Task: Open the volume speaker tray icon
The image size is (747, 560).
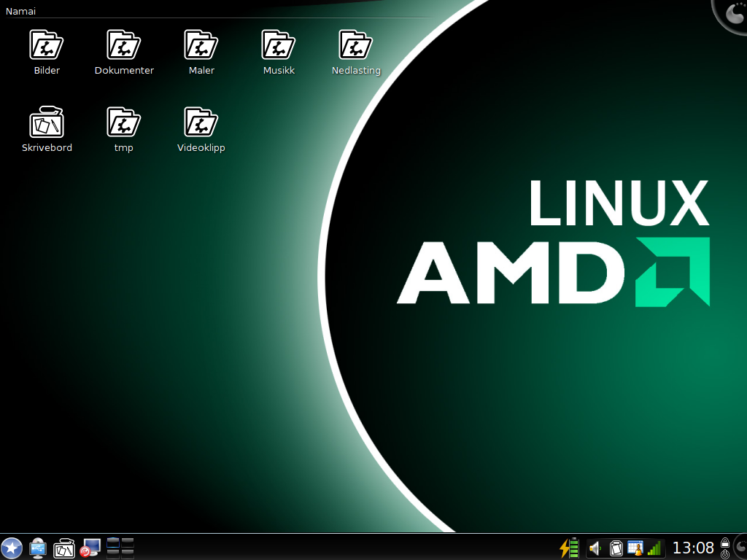Action: [595, 548]
